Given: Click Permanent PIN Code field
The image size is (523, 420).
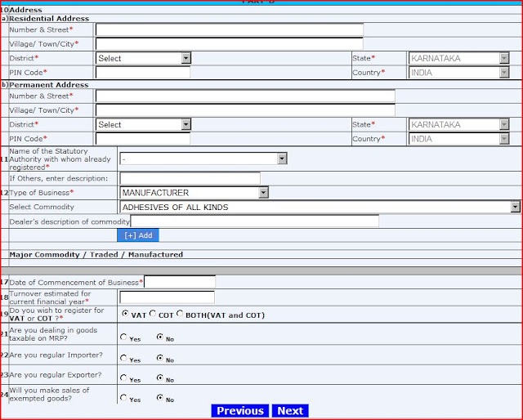Looking at the screenshot, I should pyautogui.click(x=143, y=139).
